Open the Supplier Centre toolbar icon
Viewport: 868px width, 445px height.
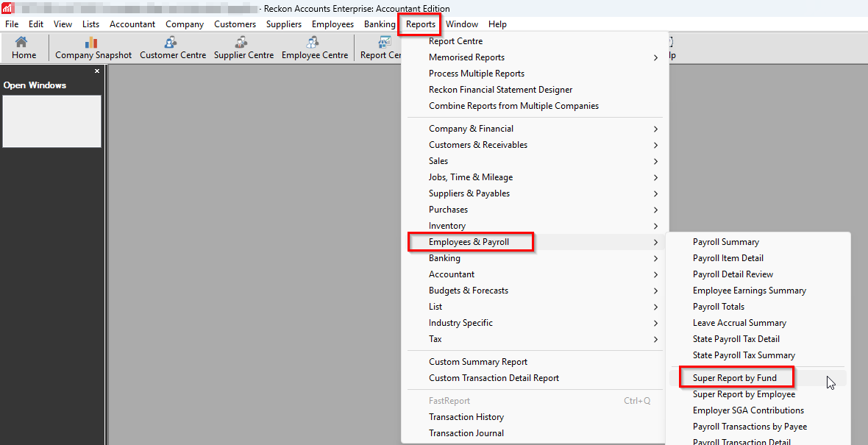pyautogui.click(x=243, y=48)
